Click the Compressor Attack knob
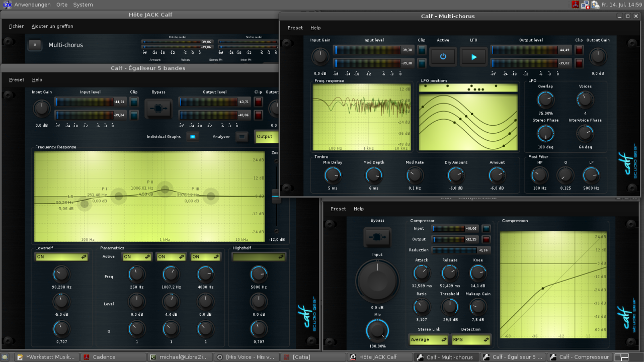The width and height of the screenshot is (644, 362). (422, 273)
